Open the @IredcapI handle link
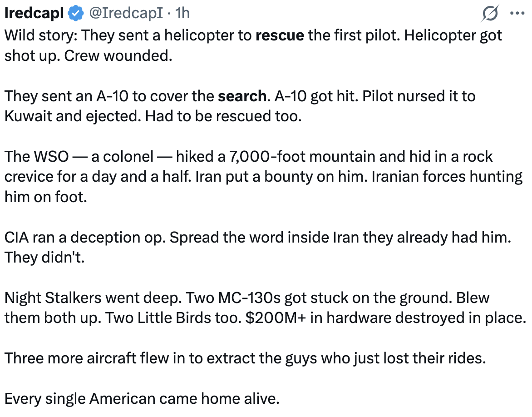The height and width of the screenshot is (417, 532). (x=126, y=13)
